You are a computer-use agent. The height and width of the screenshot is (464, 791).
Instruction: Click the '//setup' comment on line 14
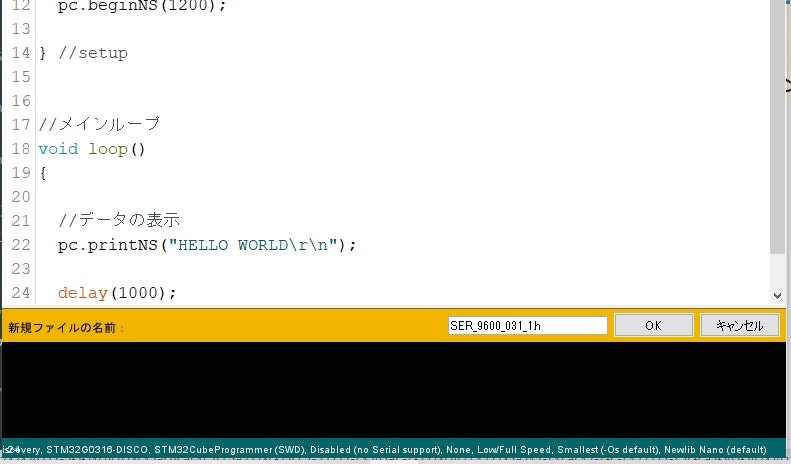pos(93,53)
